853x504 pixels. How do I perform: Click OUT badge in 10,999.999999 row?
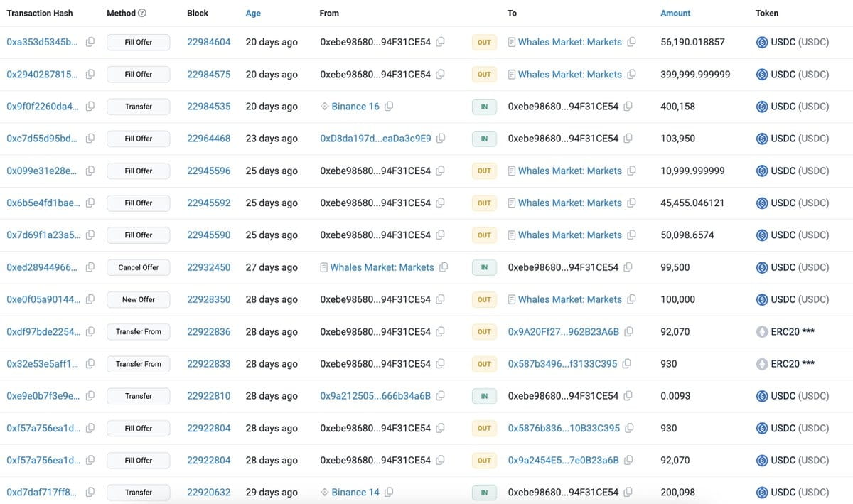click(x=484, y=171)
